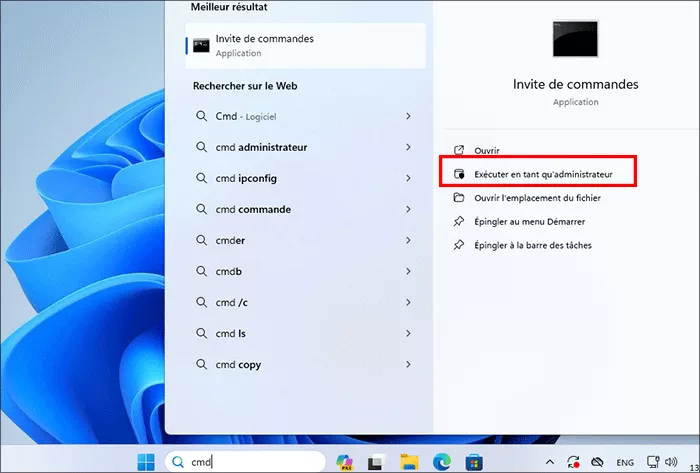Click the administrator shield icon
This screenshot has width=700, height=473.
(x=459, y=174)
